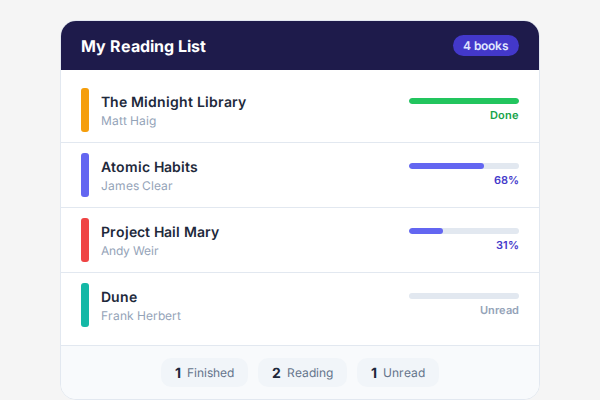Screen dimensions: 600x400
Task: Click the 4 books count badge
Action: [485, 45]
